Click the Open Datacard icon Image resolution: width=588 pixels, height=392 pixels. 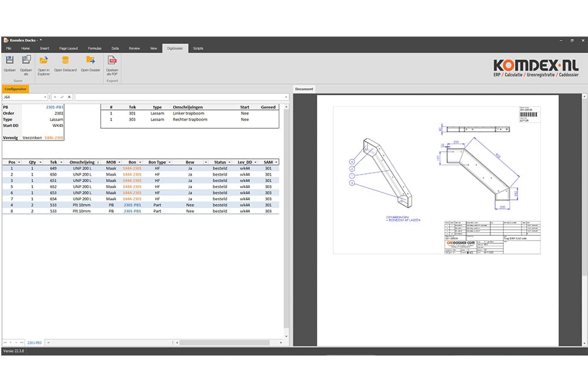coord(65,59)
